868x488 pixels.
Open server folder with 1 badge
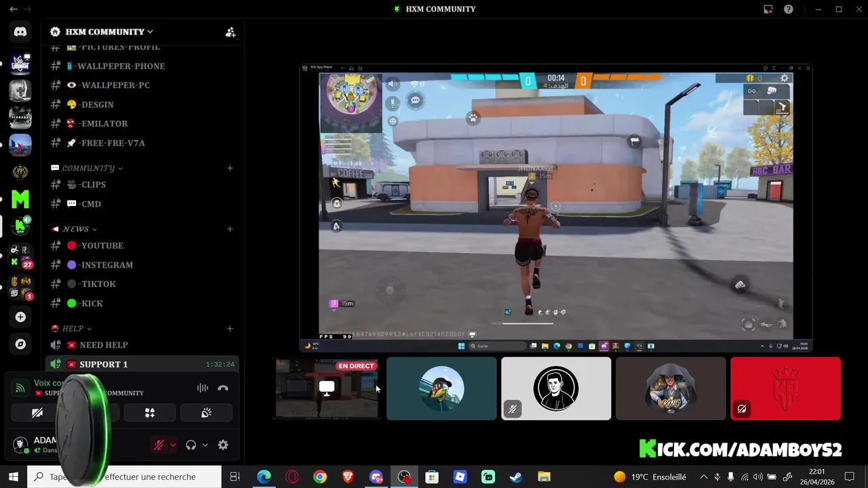pyautogui.click(x=20, y=287)
